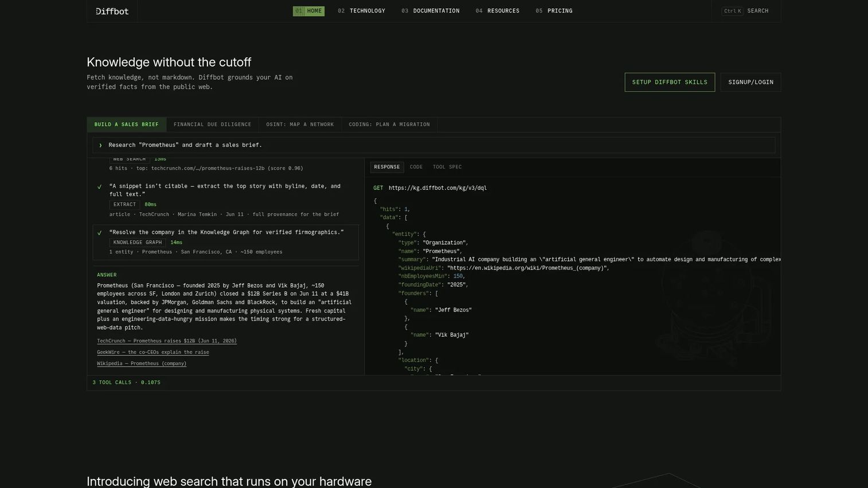The image size is (868, 488).
Task: Click the 'Introducing web search' heading
Action: pos(229,481)
